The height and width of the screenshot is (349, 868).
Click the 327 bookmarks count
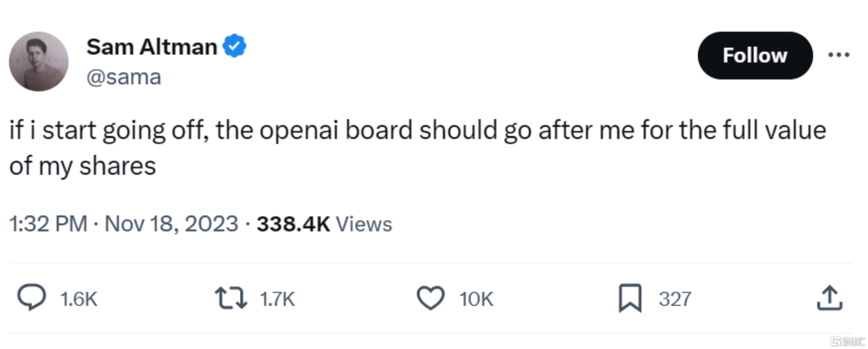pos(675,299)
